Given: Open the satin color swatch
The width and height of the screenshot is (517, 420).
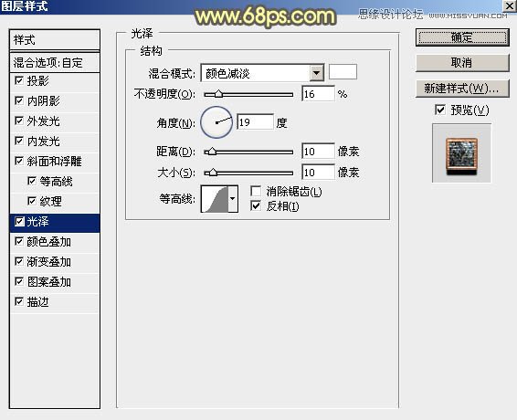Looking at the screenshot, I should pyautogui.click(x=343, y=72).
